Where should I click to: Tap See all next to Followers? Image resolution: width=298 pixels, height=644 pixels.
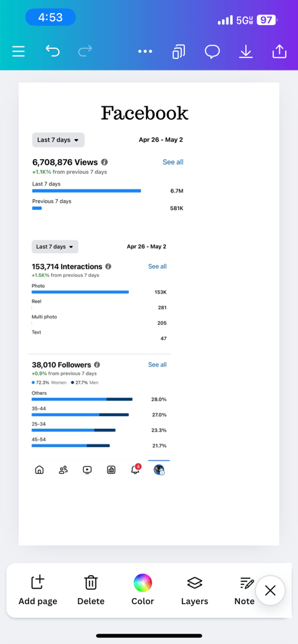(157, 365)
